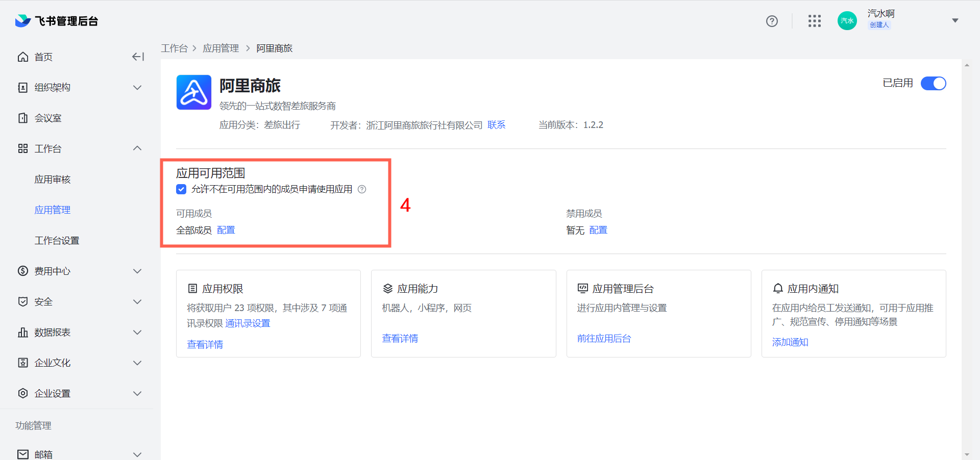Click the 应用权限 card icon
This screenshot has height=460, width=980.
[192, 289]
